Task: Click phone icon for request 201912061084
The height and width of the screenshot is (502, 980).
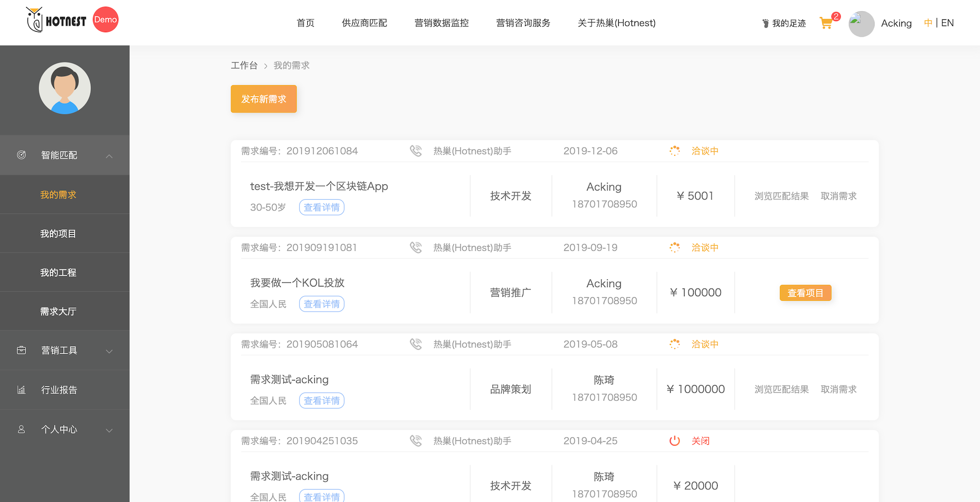Action: click(x=416, y=151)
